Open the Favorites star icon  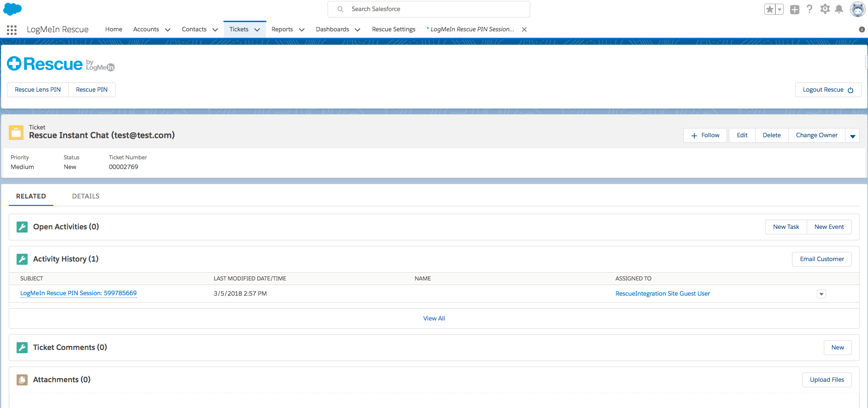[769, 10]
